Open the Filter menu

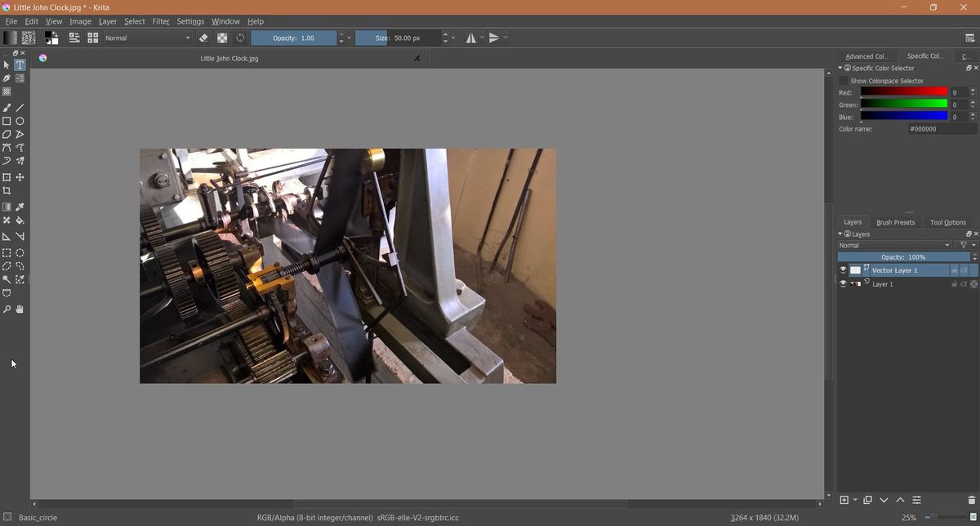coord(160,21)
